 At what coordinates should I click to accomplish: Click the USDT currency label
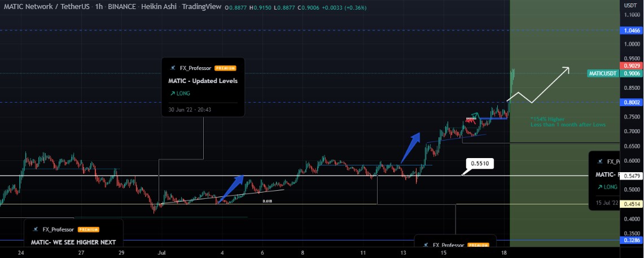tap(631, 5)
